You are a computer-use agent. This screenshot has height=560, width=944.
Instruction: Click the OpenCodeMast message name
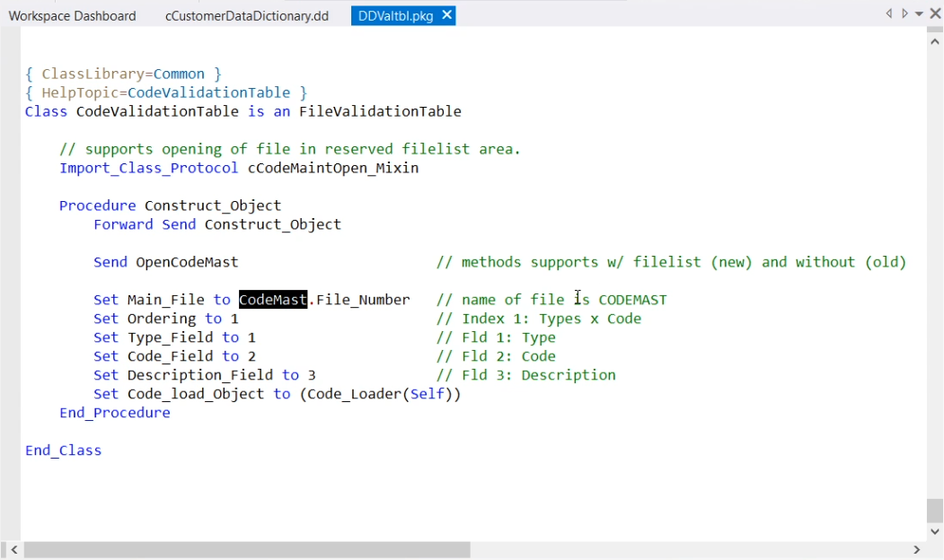pos(187,262)
